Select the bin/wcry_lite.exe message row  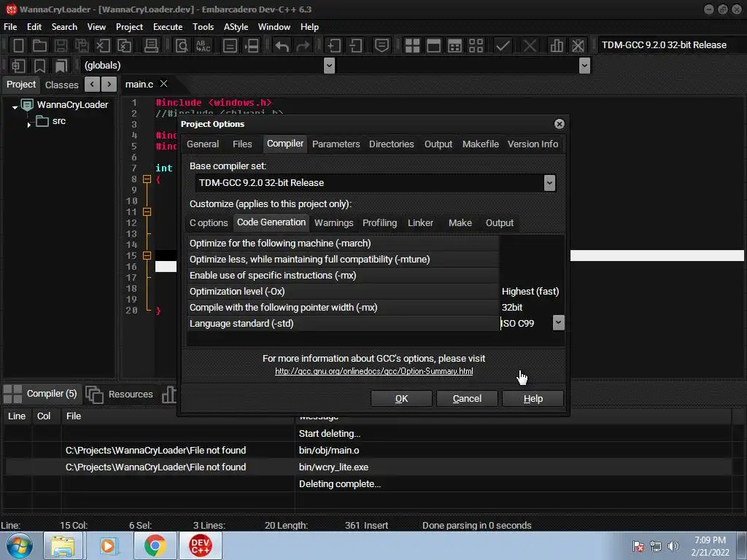coord(368,467)
